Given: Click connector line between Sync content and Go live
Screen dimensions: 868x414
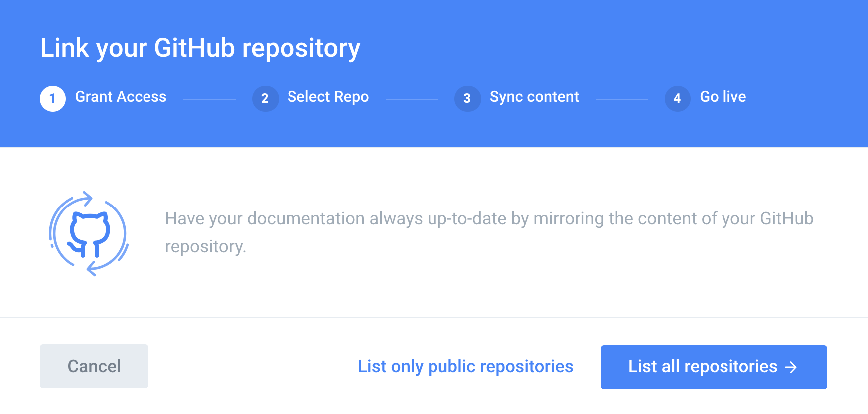Looking at the screenshot, I should pyautogui.click(x=622, y=99).
